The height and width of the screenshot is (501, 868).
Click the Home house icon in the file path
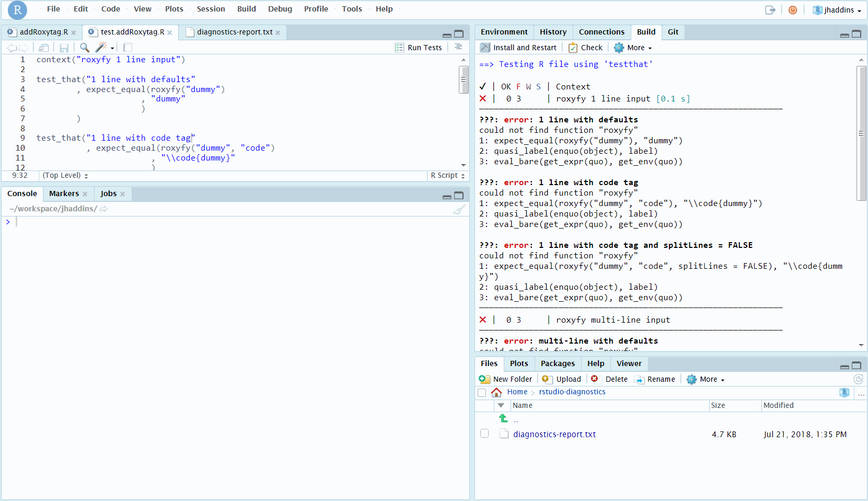point(496,392)
